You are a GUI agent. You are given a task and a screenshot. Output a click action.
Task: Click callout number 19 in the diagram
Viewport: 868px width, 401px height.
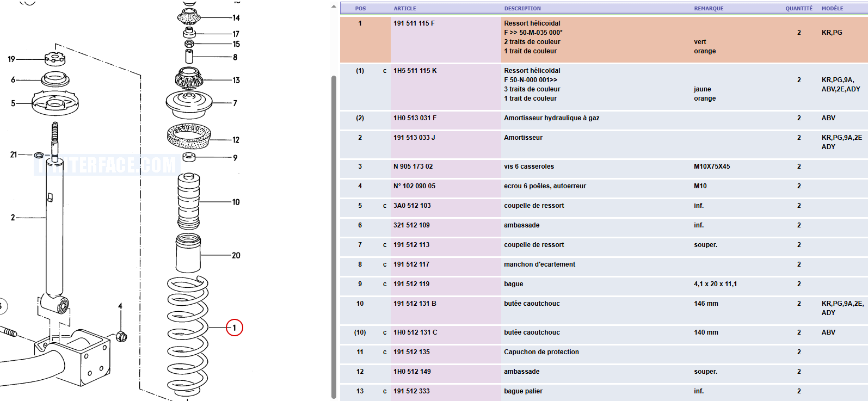pyautogui.click(x=11, y=59)
